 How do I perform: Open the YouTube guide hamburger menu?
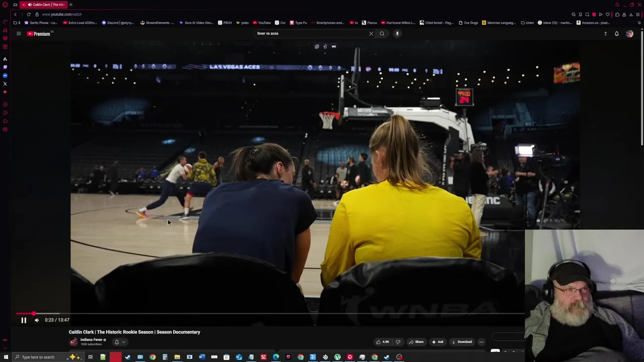point(19,34)
